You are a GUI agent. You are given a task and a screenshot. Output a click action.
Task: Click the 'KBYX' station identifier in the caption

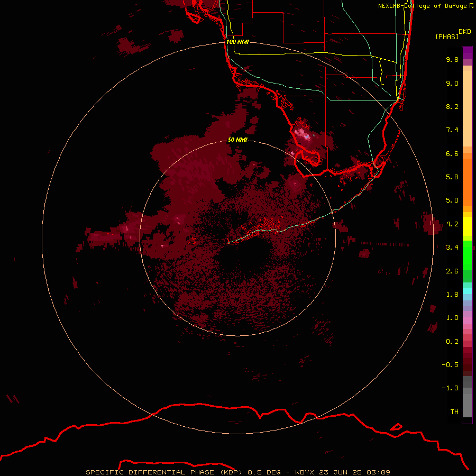(x=306, y=472)
